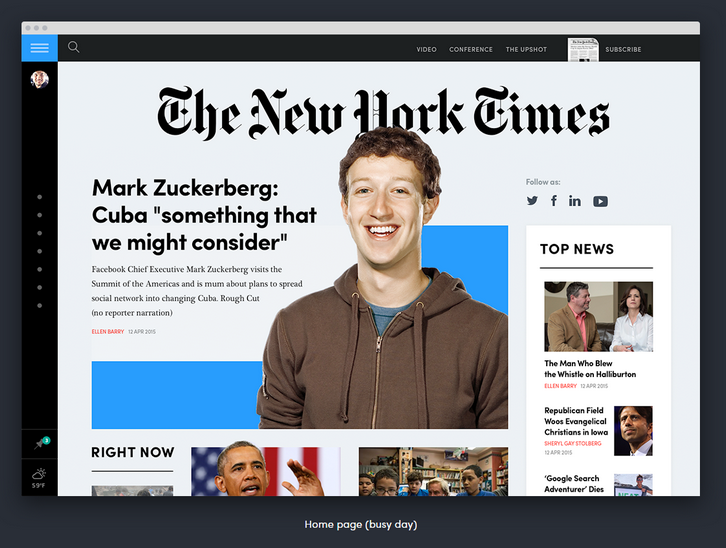Open the Conference menu item

click(471, 50)
